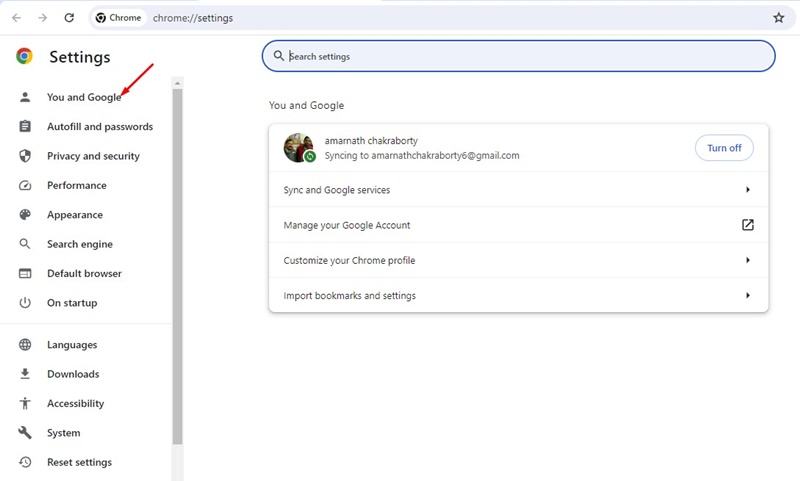Select Default browser in the sidebar
Image resolution: width=800 pixels, height=481 pixels.
click(x=84, y=274)
